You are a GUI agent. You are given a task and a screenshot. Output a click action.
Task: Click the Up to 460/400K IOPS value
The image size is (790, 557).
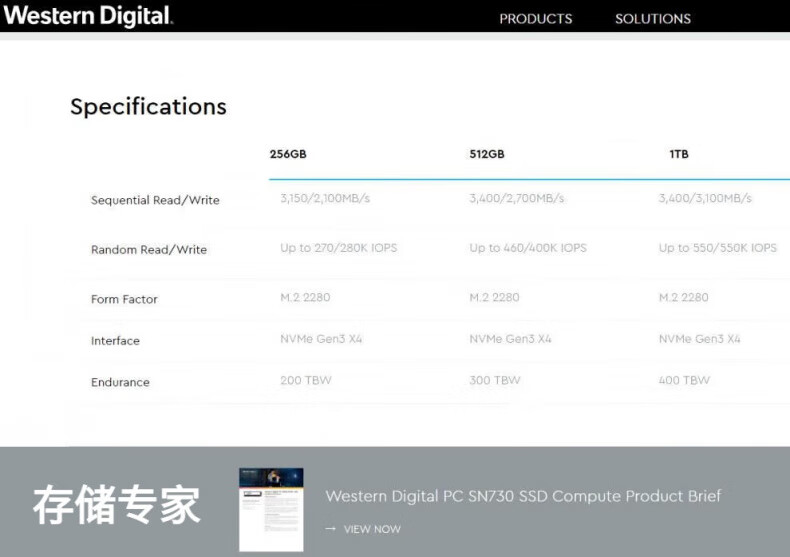tap(528, 248)
